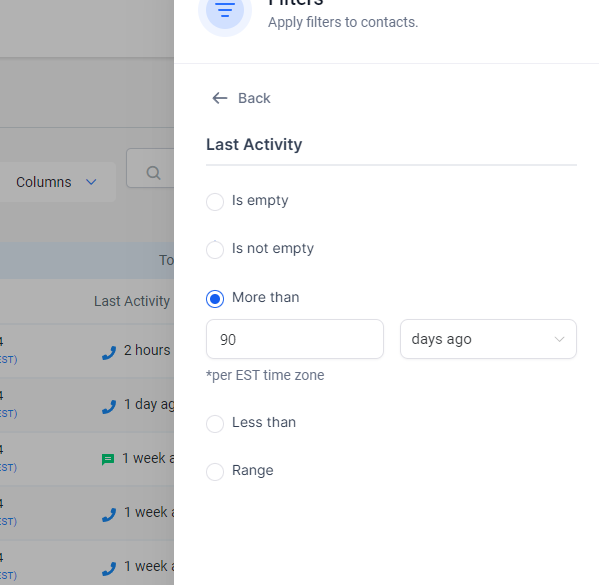Choose the "Range" radio option
The image size is (599, 585).
click(x=215, y=472)
